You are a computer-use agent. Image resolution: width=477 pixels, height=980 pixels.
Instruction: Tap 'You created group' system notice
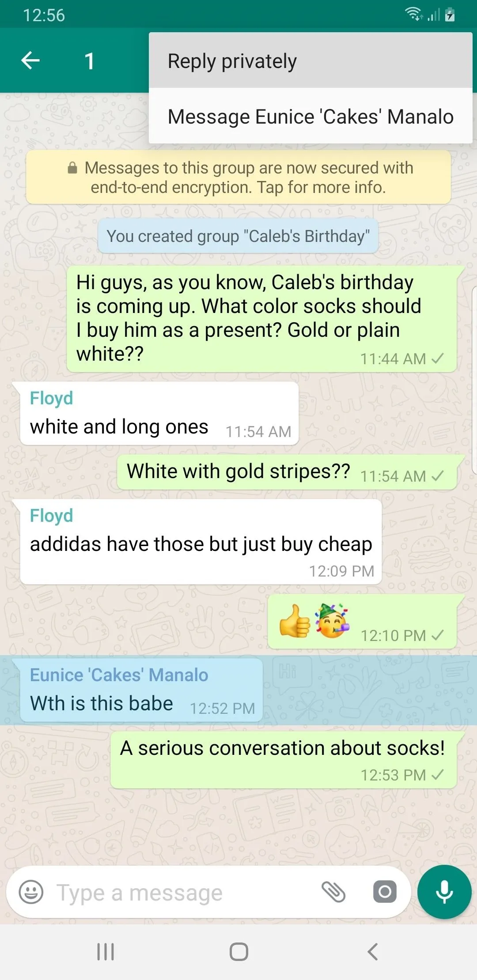coord(238,236)
